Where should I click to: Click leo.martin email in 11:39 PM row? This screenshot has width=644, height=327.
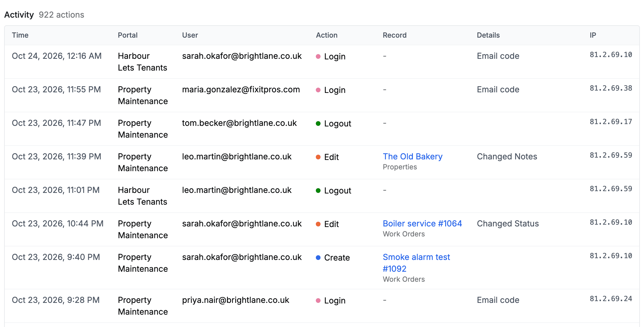(237, 156)
